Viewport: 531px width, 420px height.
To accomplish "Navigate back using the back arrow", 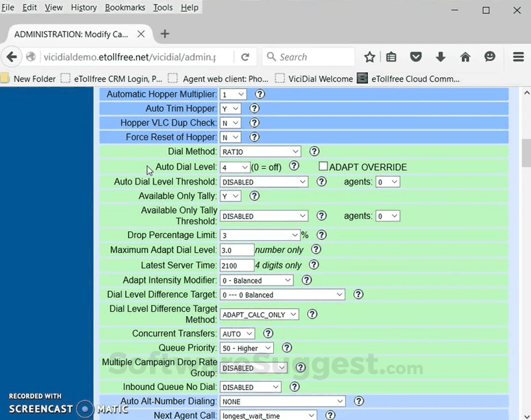I will (x=12, y=57).
